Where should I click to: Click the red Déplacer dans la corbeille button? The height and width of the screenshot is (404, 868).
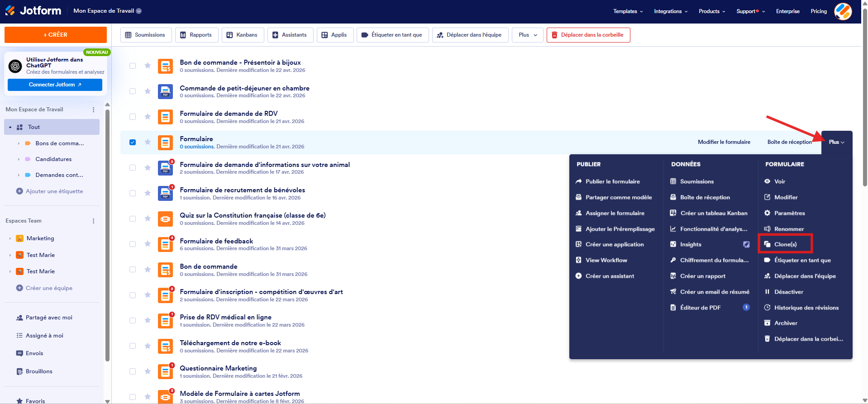(x=588, y=35)
